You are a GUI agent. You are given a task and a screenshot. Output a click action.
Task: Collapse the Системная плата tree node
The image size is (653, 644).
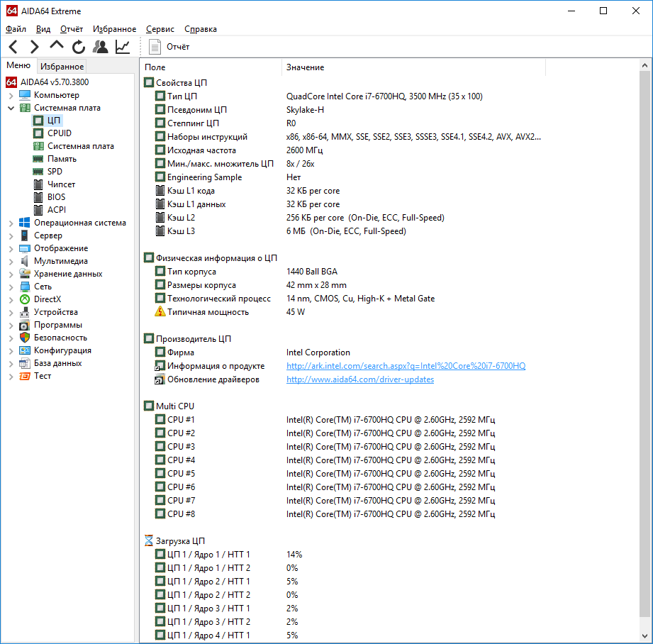(11, 109)
